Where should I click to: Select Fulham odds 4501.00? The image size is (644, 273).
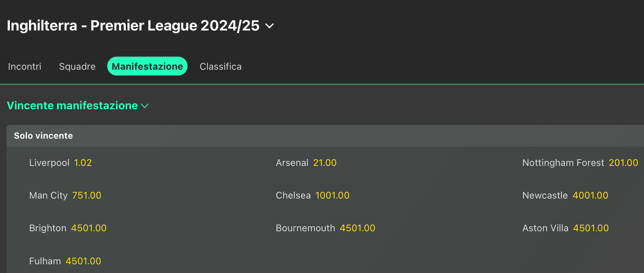point(83,261)
